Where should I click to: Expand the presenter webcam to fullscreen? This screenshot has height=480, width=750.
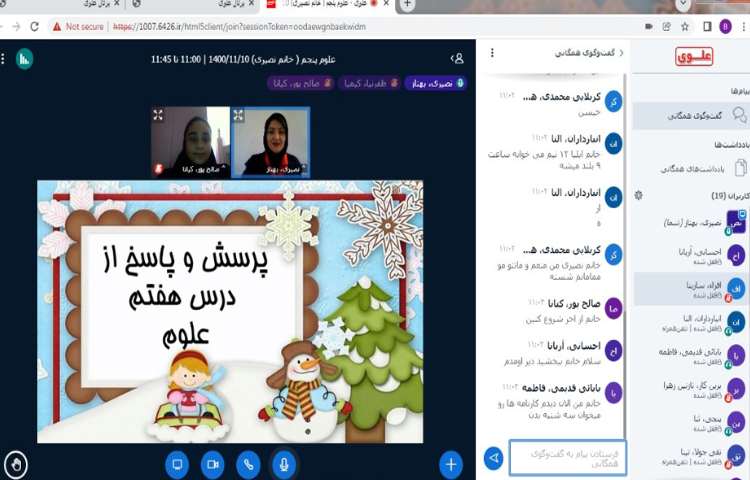[238, 115]
